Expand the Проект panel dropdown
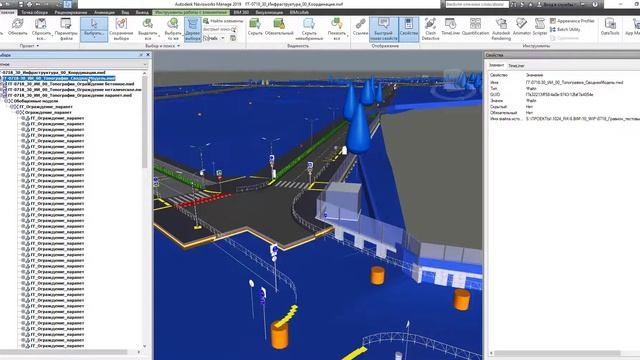The height and width of the screenshot is (360, 640). [29, 46]
